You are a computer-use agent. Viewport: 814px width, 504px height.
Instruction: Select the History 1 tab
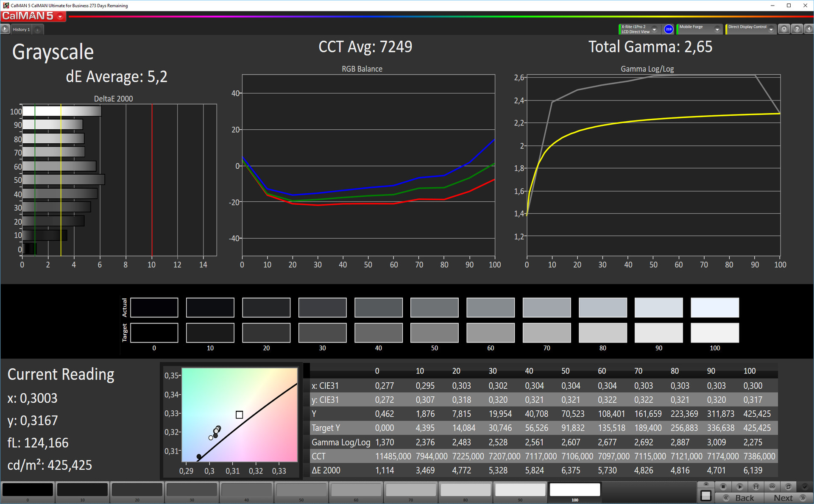coord(21,30)
